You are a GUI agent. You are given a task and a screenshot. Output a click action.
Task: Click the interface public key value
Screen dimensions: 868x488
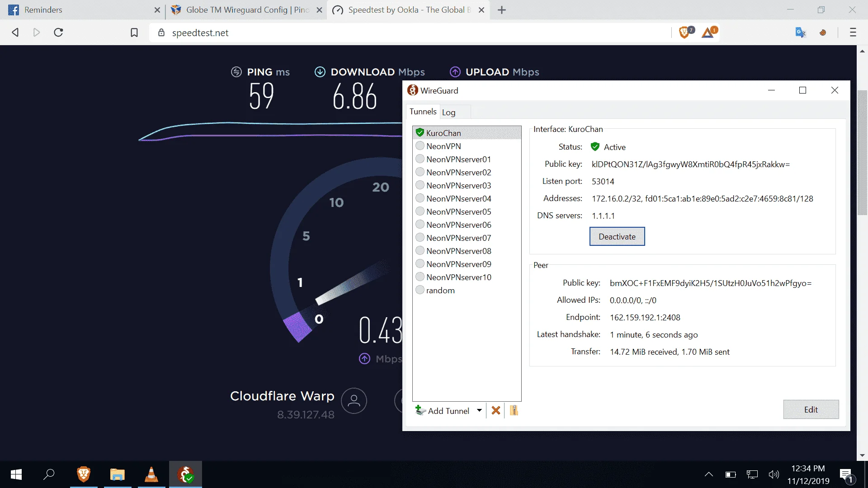691,164
